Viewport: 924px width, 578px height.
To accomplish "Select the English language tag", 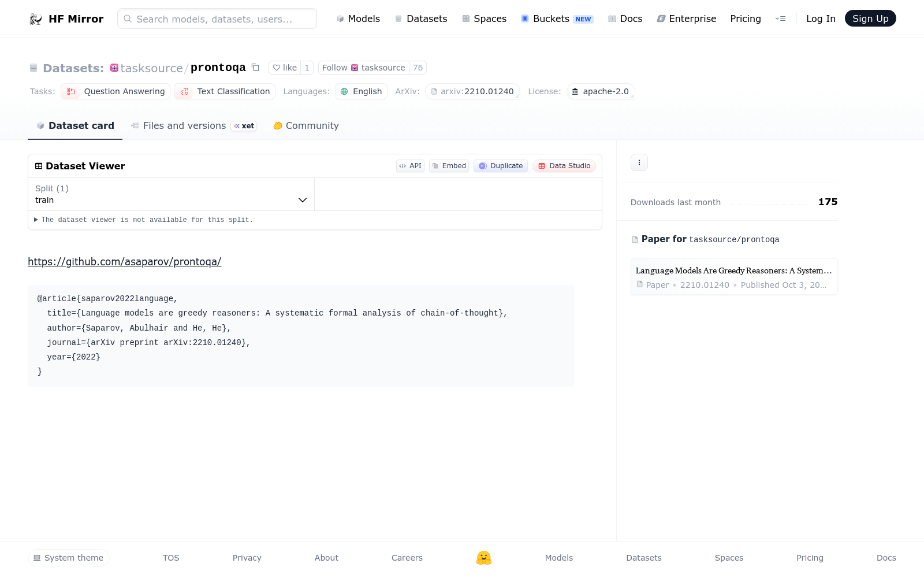I will (x=361, y=91).
